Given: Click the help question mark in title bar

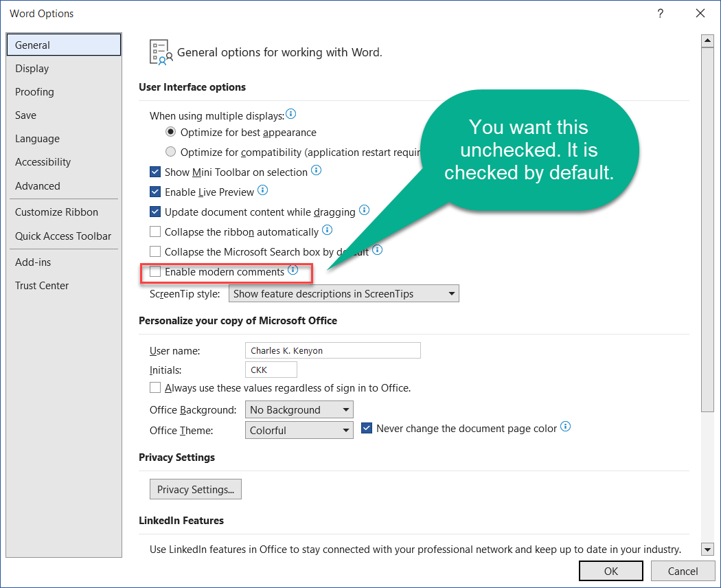Looking at the screenshot, I should click(661, 13).
